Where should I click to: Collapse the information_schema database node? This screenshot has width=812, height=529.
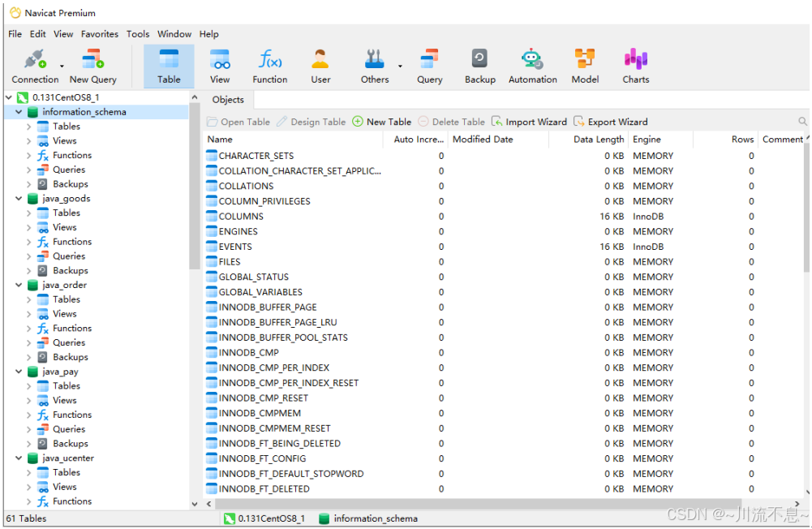[19, 112]
